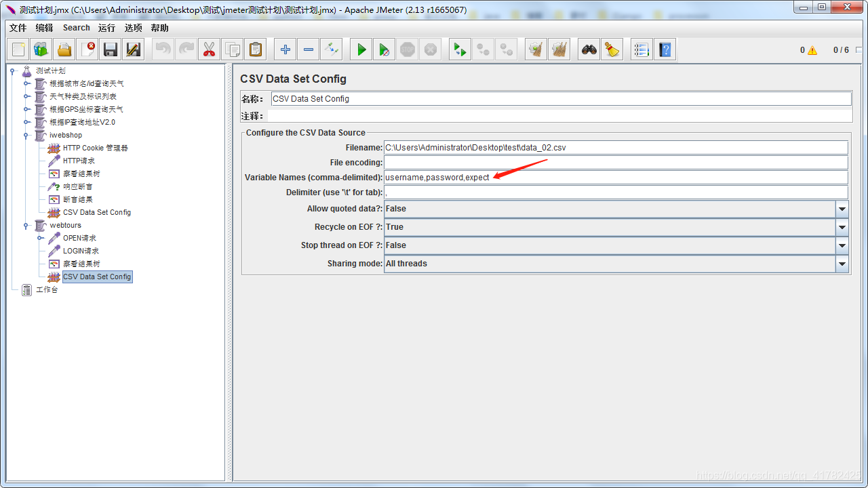Click the yellow warning triangle log indicator
This screenshot has height=488, width=868.
click(812, 50)
